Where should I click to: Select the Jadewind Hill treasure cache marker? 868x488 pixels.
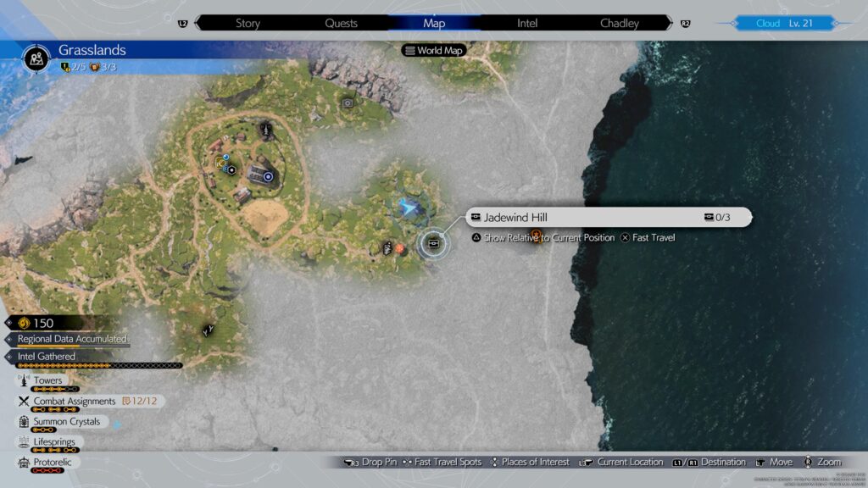434,244
